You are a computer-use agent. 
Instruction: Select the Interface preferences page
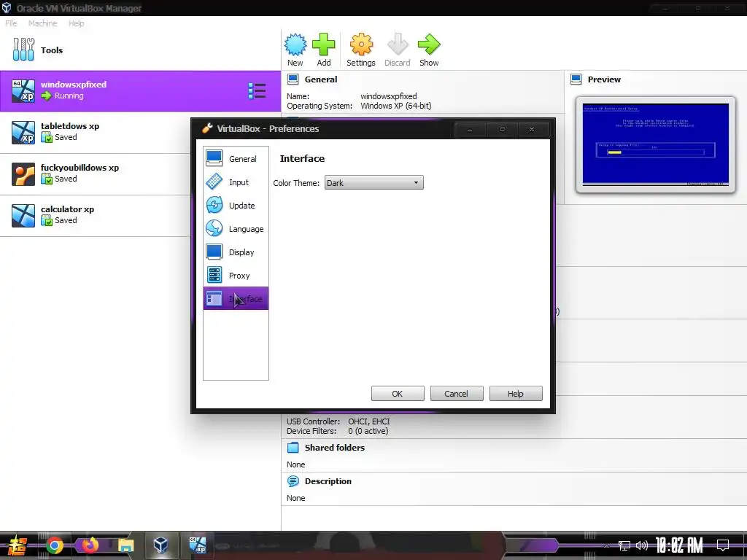tap(236, 298)
